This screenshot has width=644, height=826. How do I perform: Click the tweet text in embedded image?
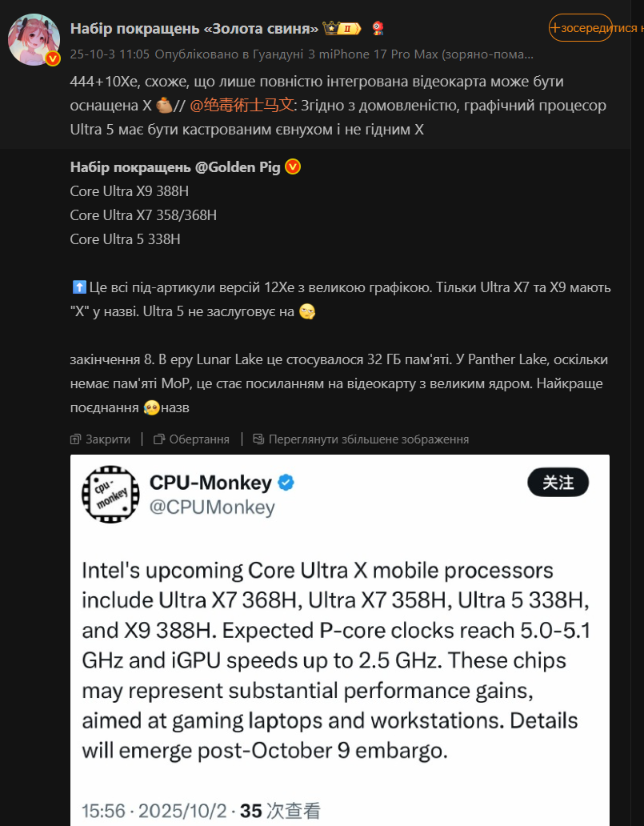click(336, 660)
